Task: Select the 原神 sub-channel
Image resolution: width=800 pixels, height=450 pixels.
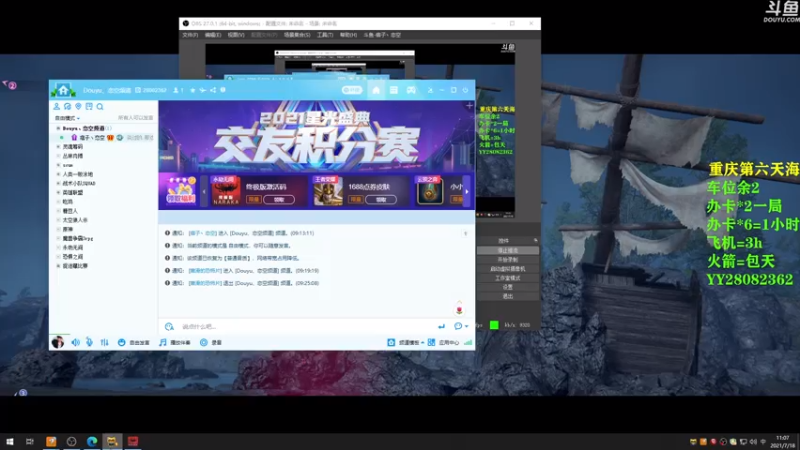Action: pos(67,229)
